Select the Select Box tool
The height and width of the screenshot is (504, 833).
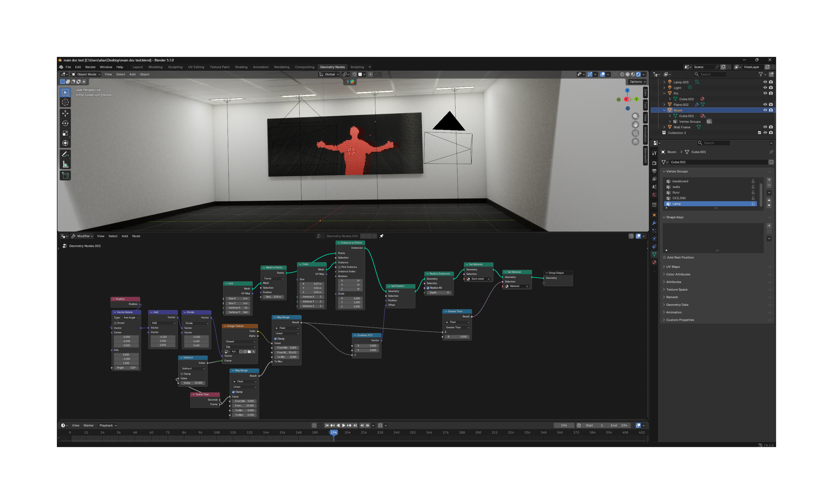coord(65,92)
